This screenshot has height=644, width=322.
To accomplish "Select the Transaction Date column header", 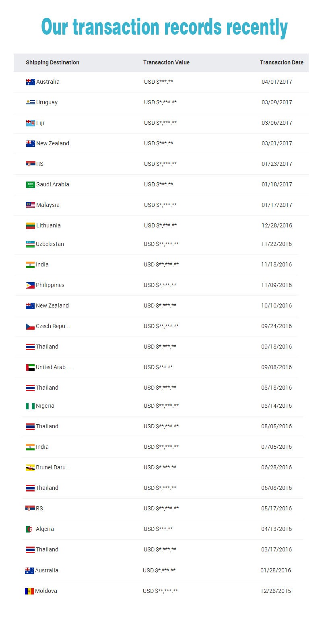I will pos(281,62).
